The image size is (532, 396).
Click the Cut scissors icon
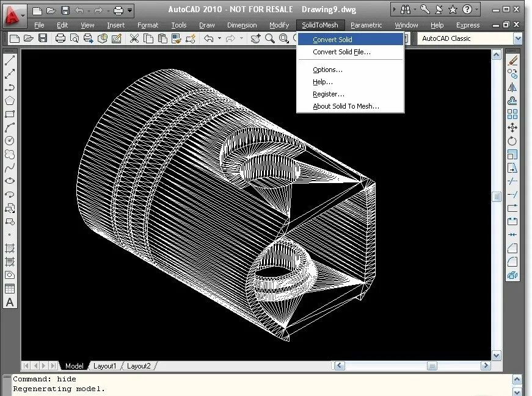(134, 38)
